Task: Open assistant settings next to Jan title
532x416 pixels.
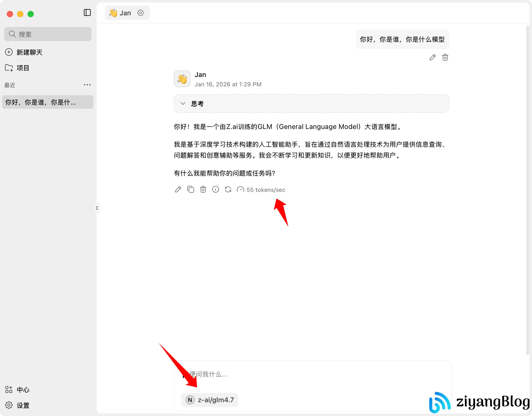Action: pos(141,12)
